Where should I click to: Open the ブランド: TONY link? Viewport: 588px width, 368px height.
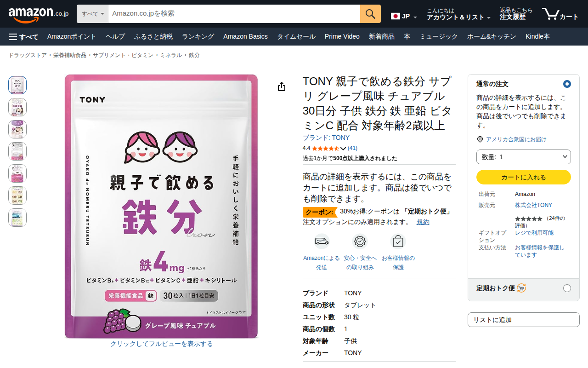point(326,138)
